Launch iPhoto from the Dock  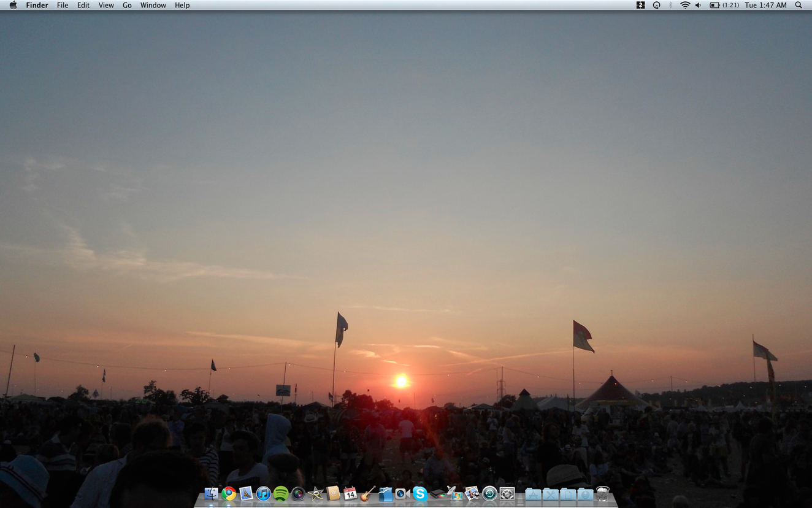tap(472, 493)
